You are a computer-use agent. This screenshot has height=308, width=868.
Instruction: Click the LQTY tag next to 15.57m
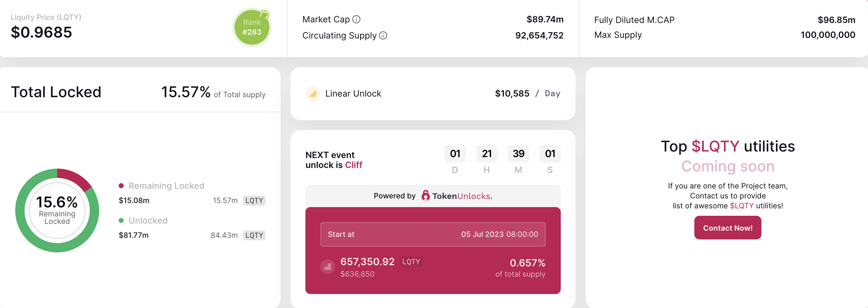point(254,201)
